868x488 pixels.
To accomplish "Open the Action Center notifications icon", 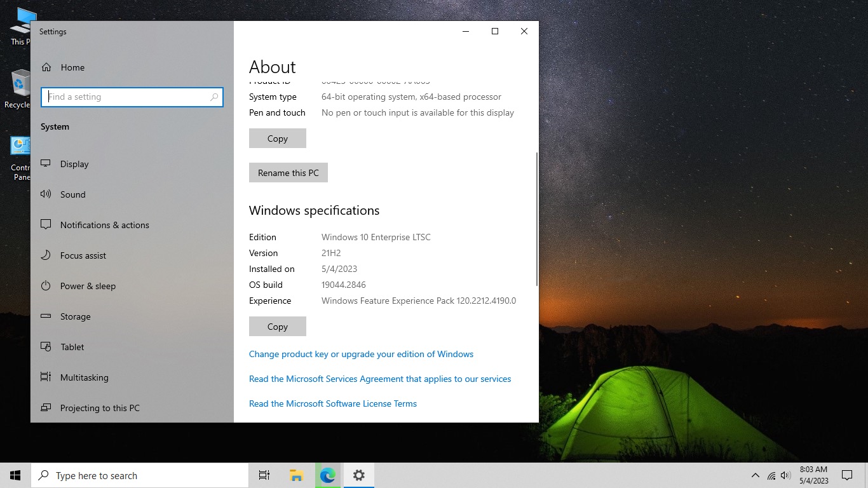I will coord(846,475).
